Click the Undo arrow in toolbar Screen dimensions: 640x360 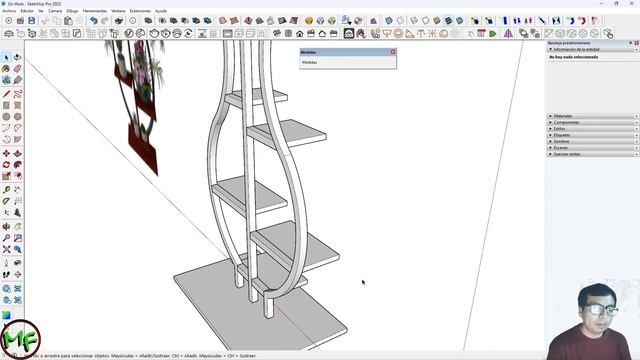[93, 20]
